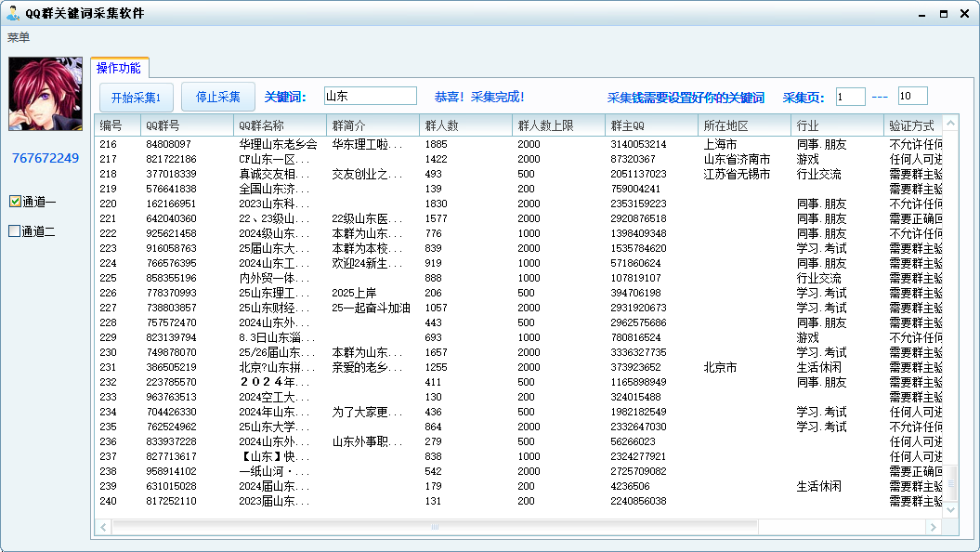Click the QQ number 767672249 link
Image resolution: width=980 pixels, height=552 pixels.
(x=46, y=158)
